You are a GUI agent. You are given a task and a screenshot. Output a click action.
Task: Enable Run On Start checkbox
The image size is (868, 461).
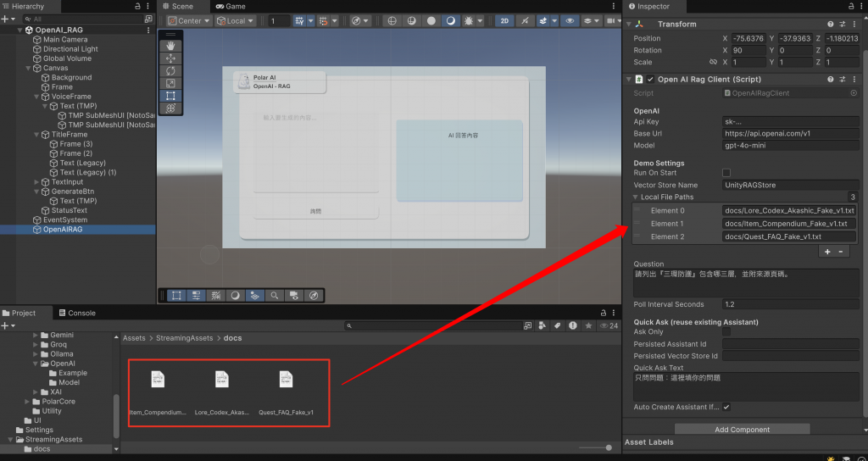coord(726,173)
